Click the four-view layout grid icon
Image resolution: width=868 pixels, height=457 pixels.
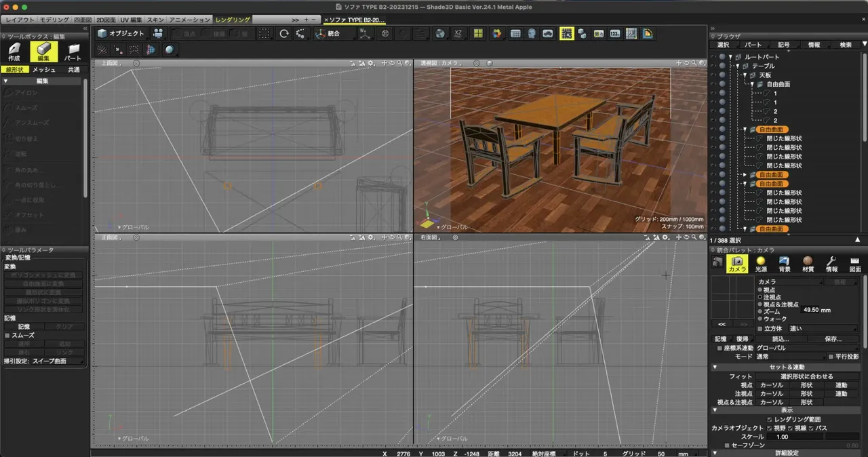click(478, 33)
